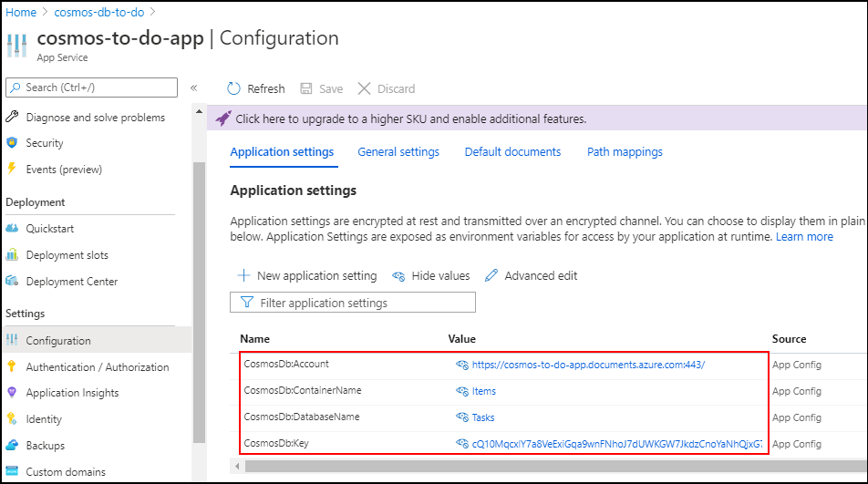The width and height of the screenshot is (868, 484).
Task: Click the Discard X icon
Action: 365,88
